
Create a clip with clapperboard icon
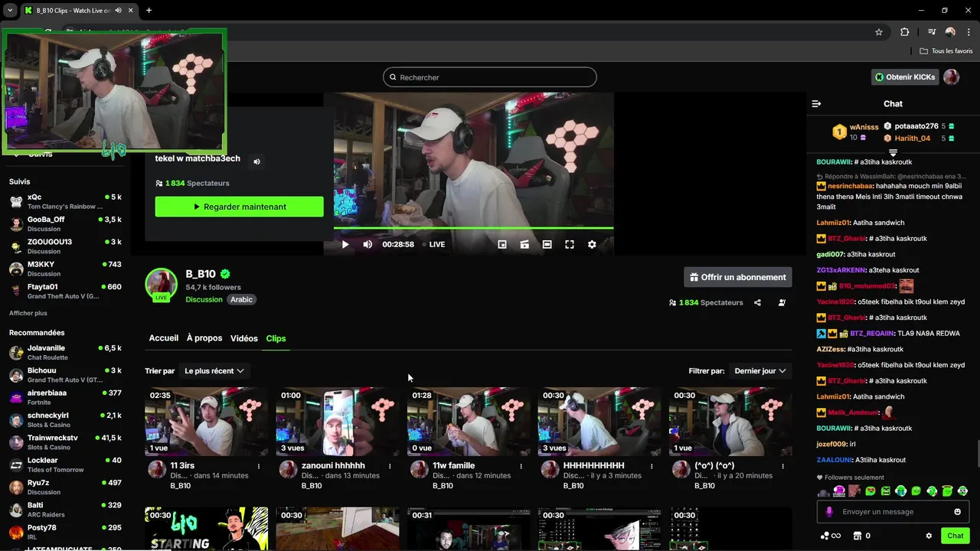click(524, 245)
